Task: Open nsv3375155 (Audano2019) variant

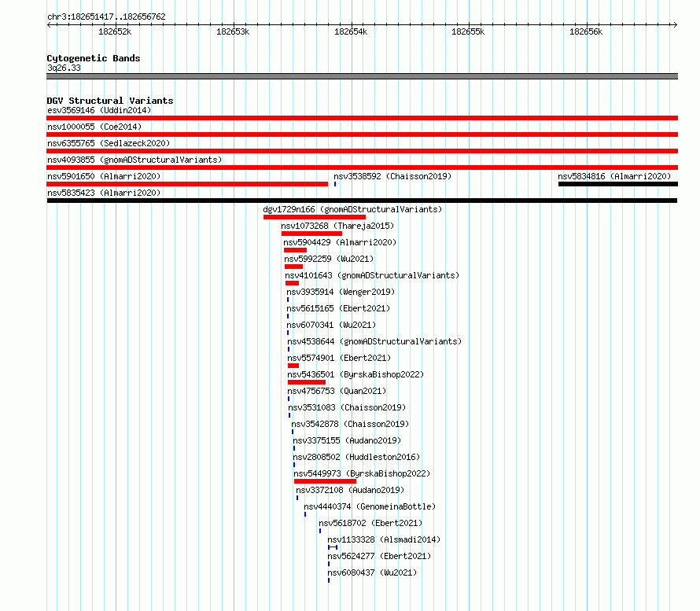Action: tap(347, 440)
